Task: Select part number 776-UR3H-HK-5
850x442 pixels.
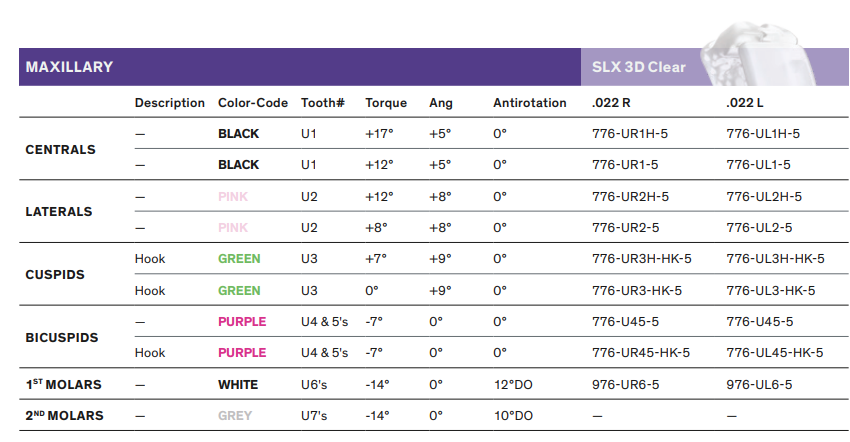Action: (x=642, y=259)
